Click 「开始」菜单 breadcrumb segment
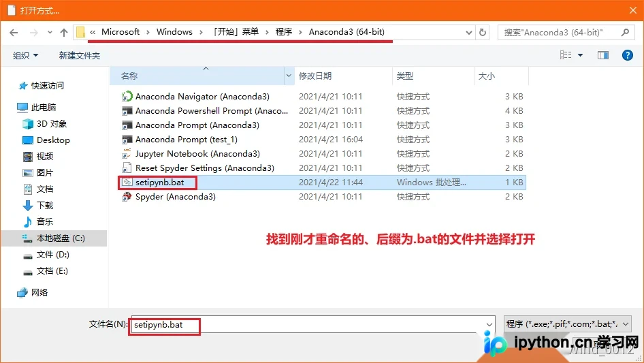 [x=236, y=32]
